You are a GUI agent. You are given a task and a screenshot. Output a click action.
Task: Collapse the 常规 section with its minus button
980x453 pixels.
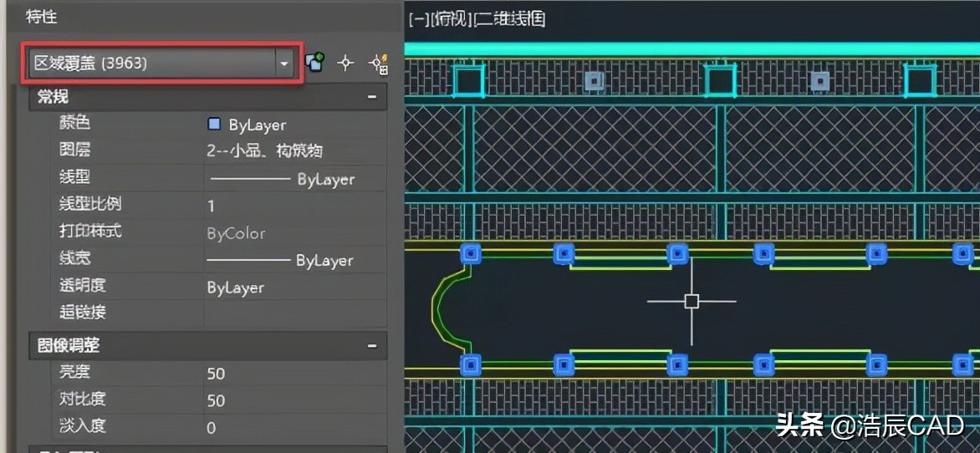click(372, 98)
